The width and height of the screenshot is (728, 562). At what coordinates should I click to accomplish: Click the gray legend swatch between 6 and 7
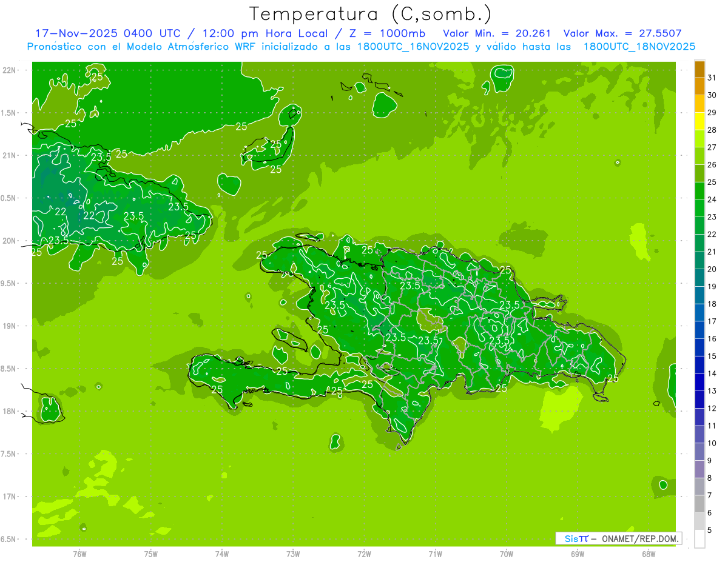click(699, 504)
